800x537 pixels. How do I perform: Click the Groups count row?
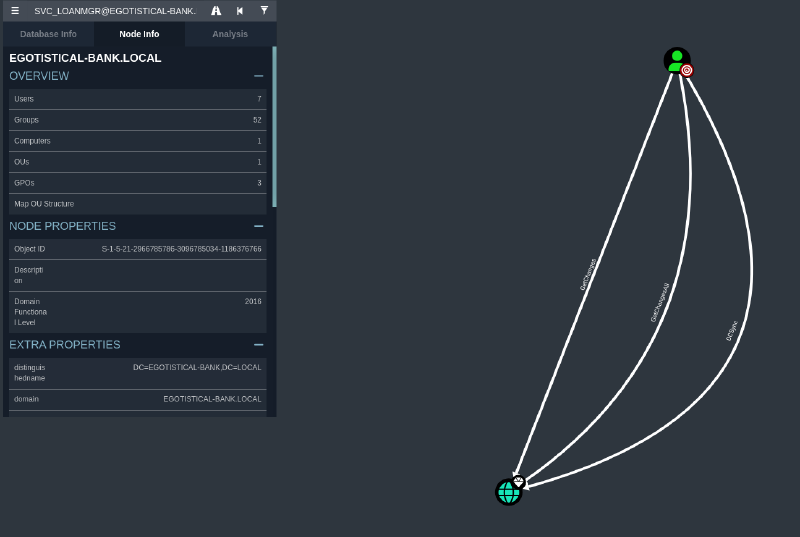pos(138,120)
